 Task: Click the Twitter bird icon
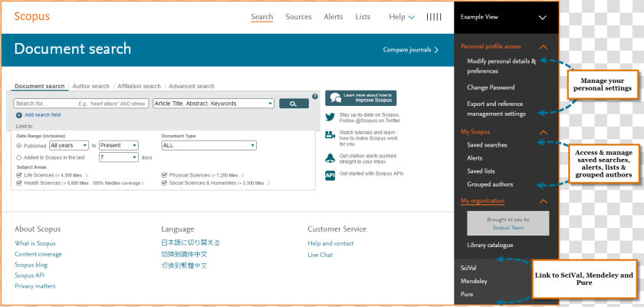pos(330,117)
